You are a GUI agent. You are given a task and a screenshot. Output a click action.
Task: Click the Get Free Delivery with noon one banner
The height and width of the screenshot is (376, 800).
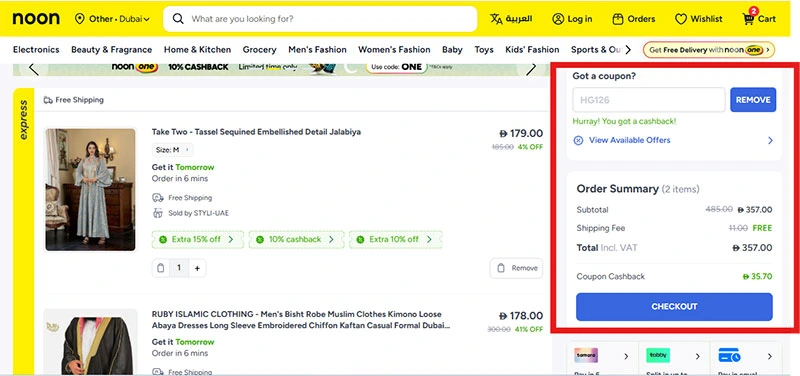click(x=709, y=50)
